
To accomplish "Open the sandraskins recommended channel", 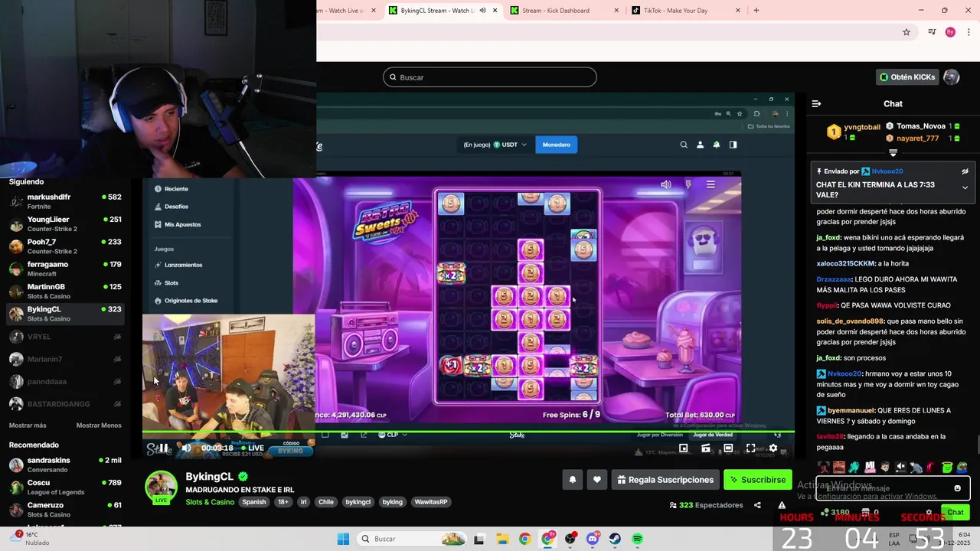I will 65,465.
